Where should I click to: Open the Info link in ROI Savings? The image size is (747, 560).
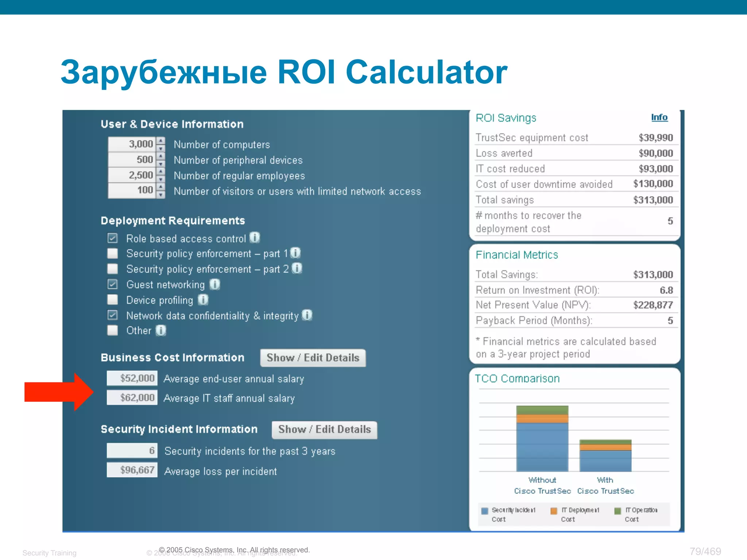pos(659,117)
